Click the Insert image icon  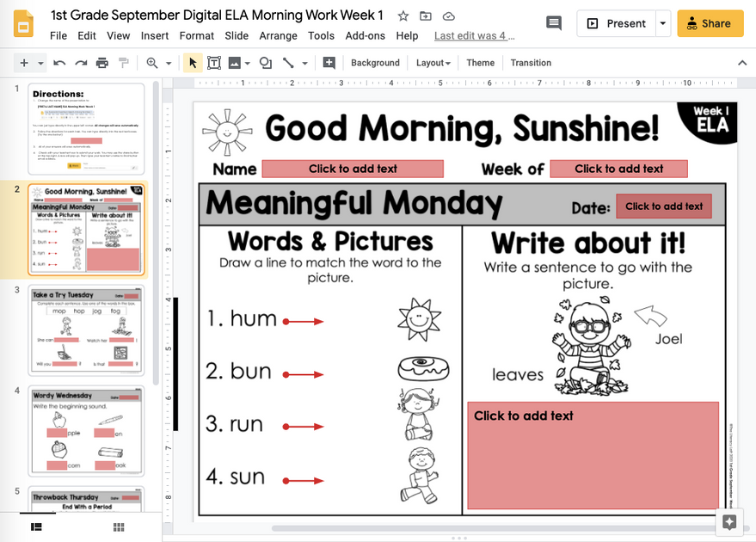pyautogui.click(x=237, y=62)
